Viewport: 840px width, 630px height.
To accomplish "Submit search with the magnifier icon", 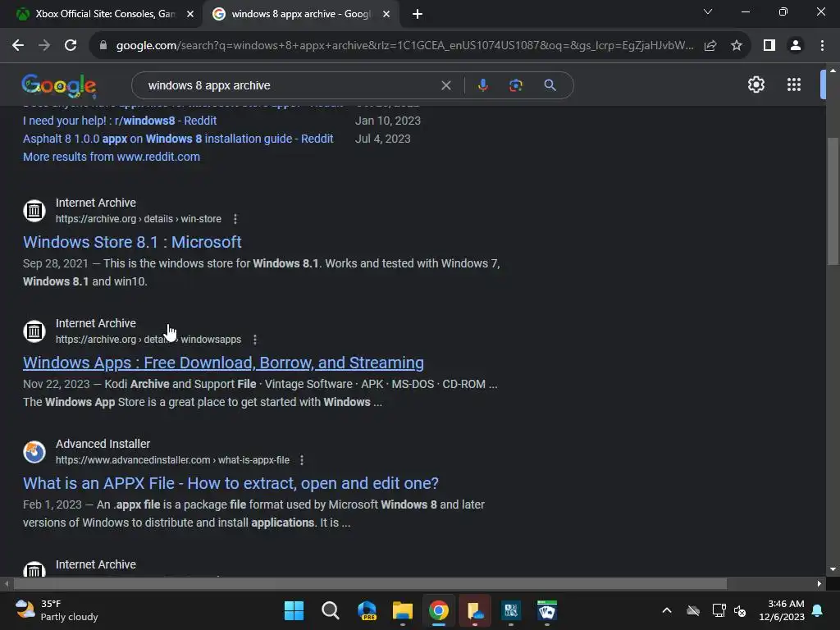I will [x=550, y=85].
